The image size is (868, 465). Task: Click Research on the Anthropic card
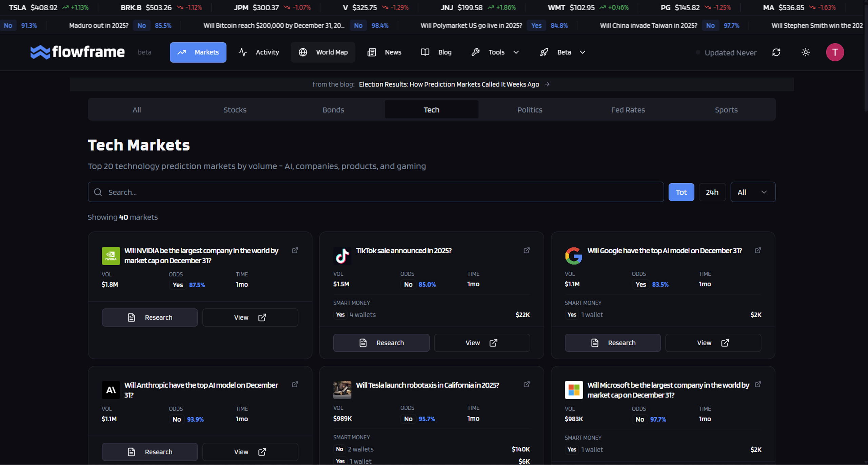point(150,452)
